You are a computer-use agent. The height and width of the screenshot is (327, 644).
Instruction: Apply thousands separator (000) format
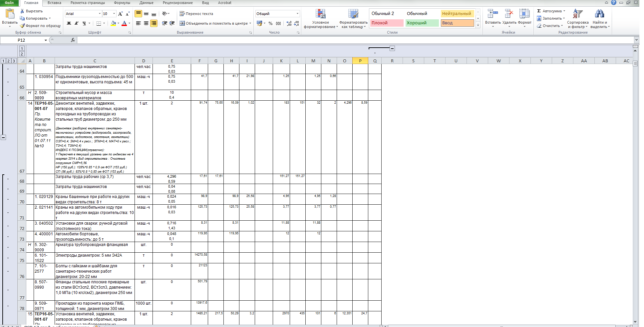pos(278,23)
